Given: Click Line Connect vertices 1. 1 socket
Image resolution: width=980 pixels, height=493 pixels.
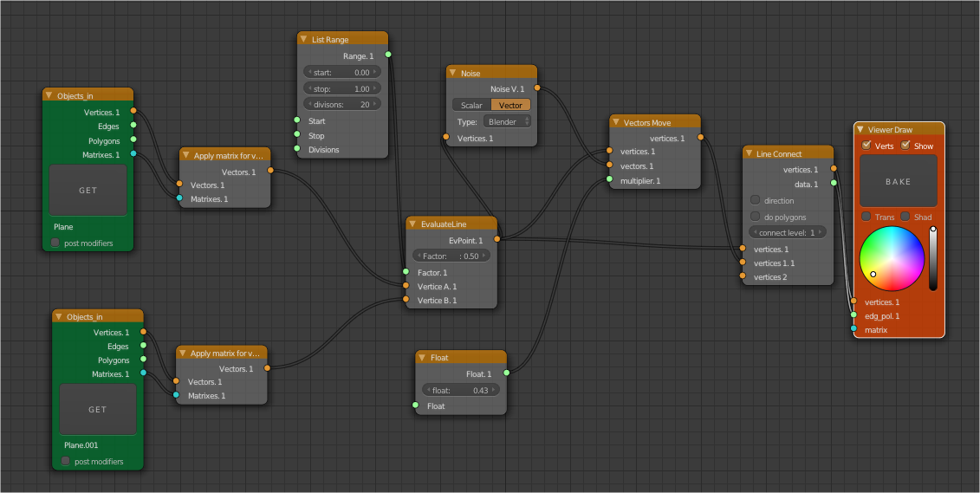Looking at the screenshot, I should 743,262.
